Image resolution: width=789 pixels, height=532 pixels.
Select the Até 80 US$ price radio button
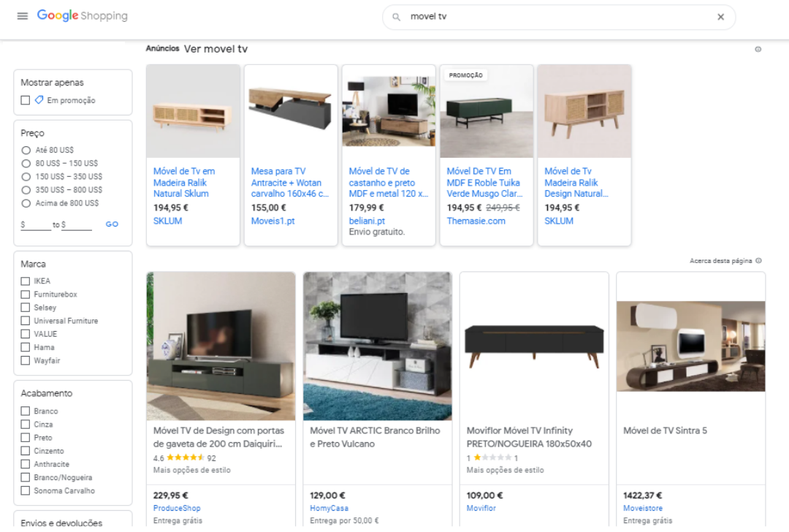[x=26, y=150]
